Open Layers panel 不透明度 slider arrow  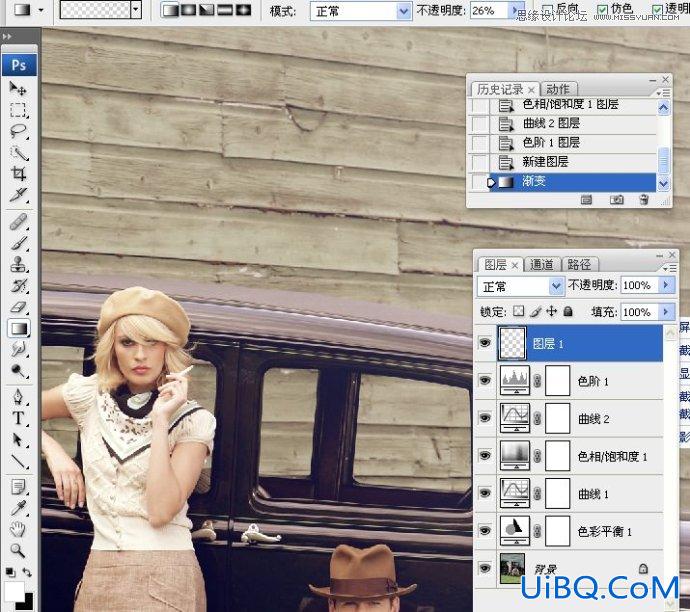(x=666, y=286)
